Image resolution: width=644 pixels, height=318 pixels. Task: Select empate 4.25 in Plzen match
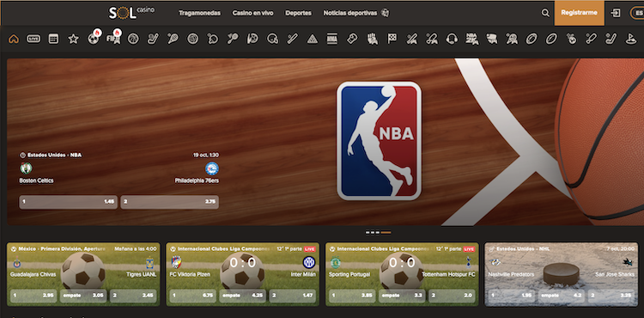tap(242, 296)
